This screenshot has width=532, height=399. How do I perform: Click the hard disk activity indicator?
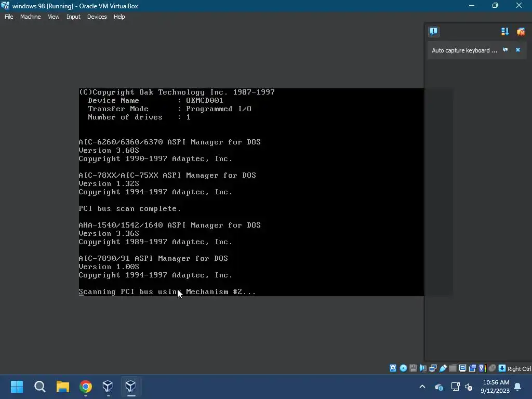[x=393, y=368]
